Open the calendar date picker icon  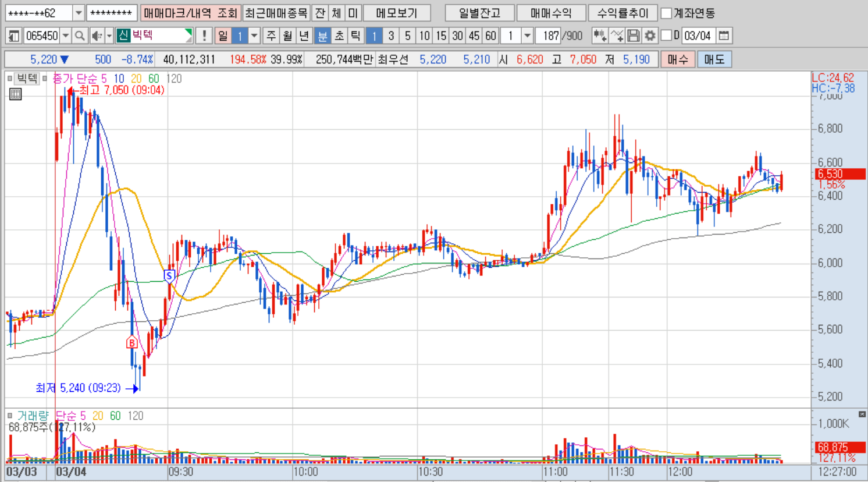click(x=723, y=36)
